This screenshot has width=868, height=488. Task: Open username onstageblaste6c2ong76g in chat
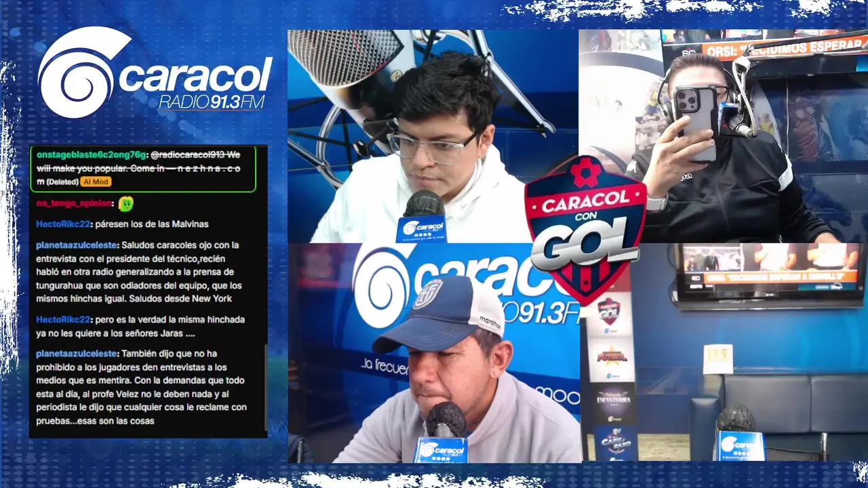(x=90, y=155)
